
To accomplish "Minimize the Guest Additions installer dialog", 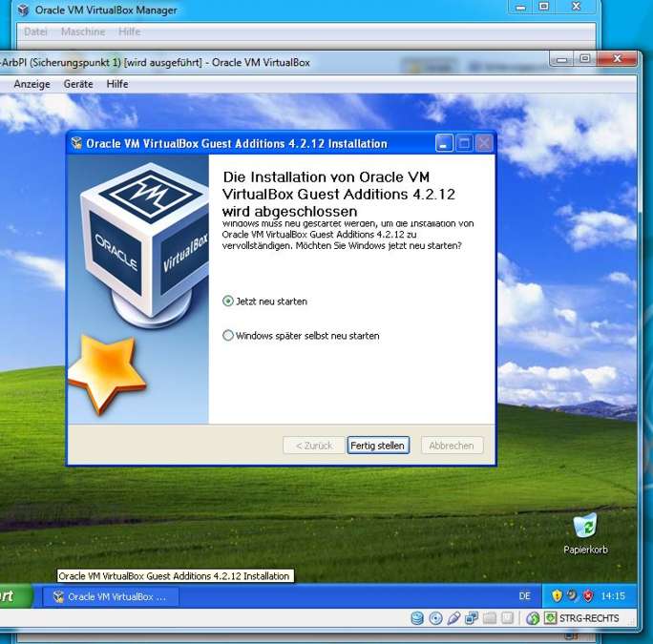I will [x=444, y=144].
